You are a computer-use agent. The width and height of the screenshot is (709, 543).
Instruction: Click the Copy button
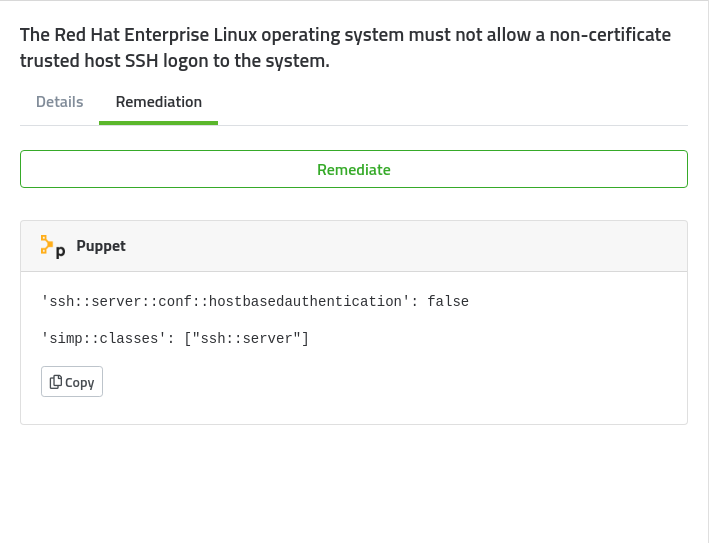pos(72,382)
